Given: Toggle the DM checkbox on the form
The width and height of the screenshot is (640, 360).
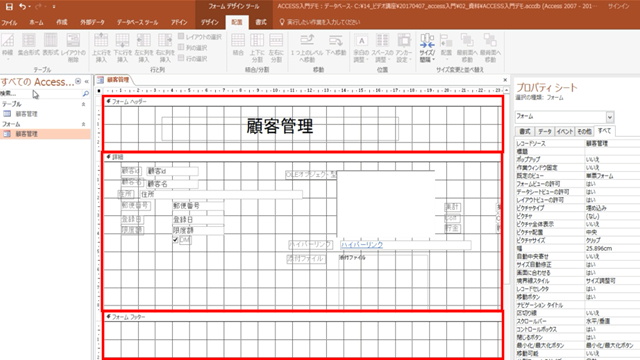Looking at the screenshot, I should 176,240.
